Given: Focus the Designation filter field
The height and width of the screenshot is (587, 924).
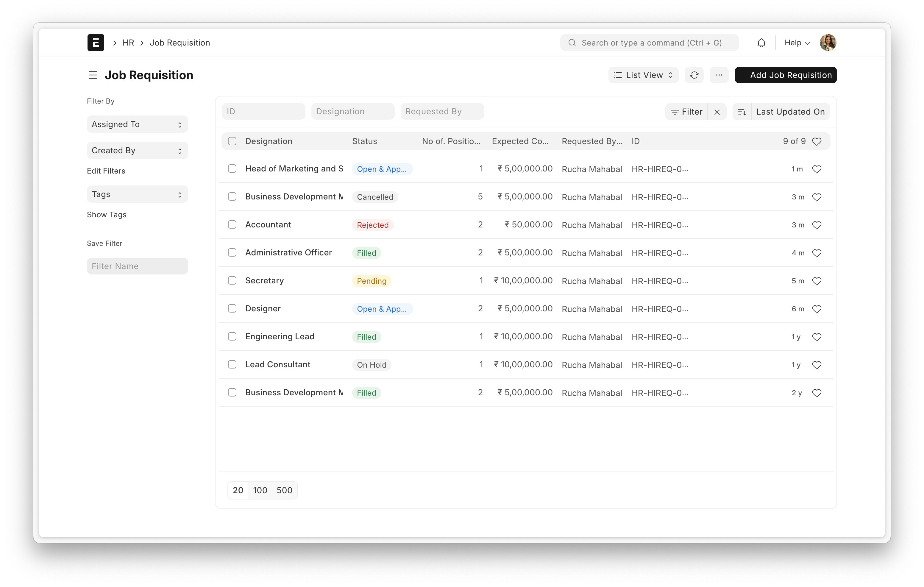Looking at the screenshot, I should [x=353, y=112].
